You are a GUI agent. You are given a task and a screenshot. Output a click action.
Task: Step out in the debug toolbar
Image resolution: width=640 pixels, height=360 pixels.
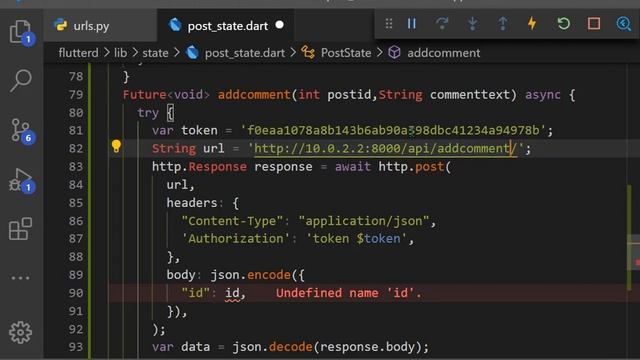pos(503,24)
